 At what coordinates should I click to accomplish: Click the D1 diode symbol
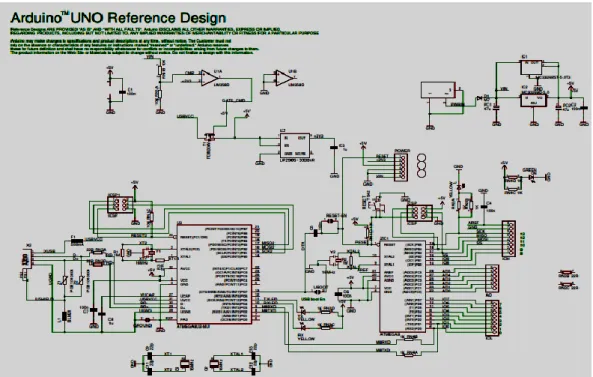click(481, 98)
